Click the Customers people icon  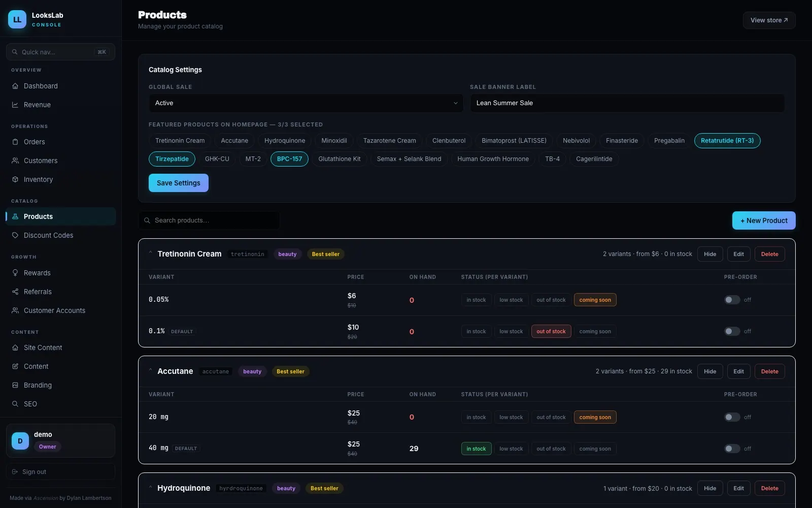15,161
